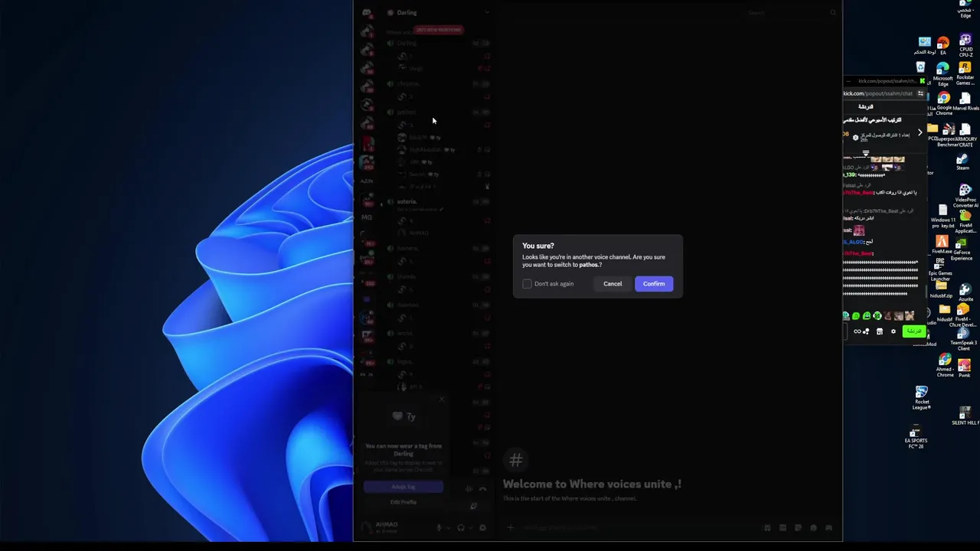Tick the "Don't ask again" checkbox

[527, 284]
